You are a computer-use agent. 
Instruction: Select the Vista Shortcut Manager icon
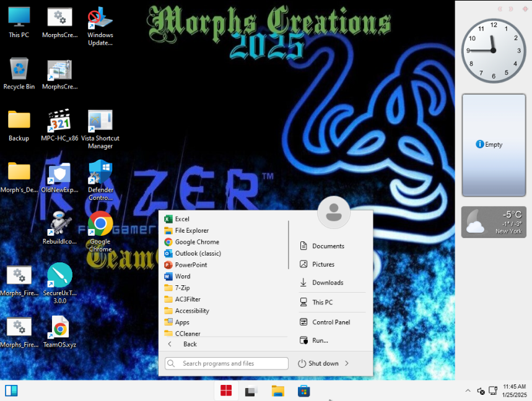pyautogui.click(x=100, y=129)
